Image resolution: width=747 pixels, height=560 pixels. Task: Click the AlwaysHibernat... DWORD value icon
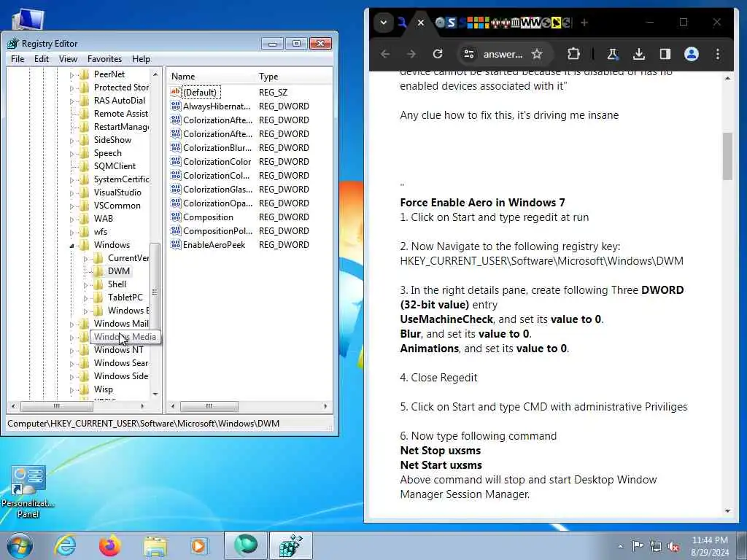[x=175, y=106]
